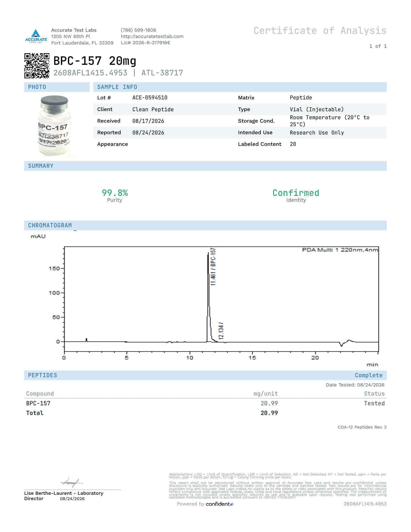The height and width of the screenshot is (532, 411).
Task: Select the title 'BPC-157 20mg'
Action: tap(95, 61)
